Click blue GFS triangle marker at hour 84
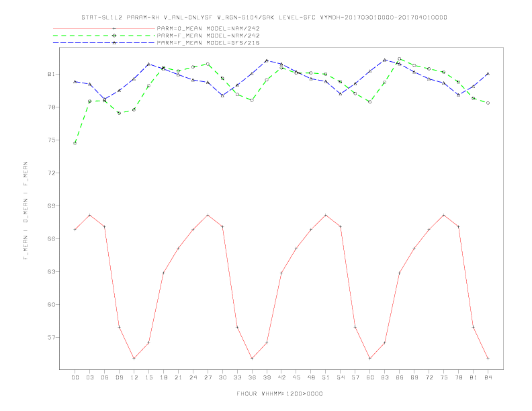The width and height of the screenshot is (532, 411). pos(488,74)
